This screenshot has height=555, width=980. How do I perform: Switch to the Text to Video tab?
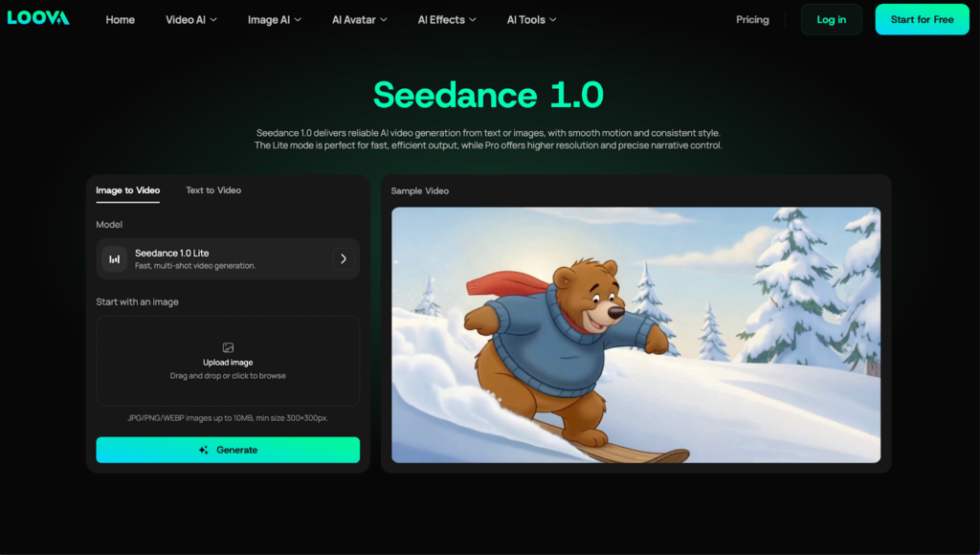213,190
